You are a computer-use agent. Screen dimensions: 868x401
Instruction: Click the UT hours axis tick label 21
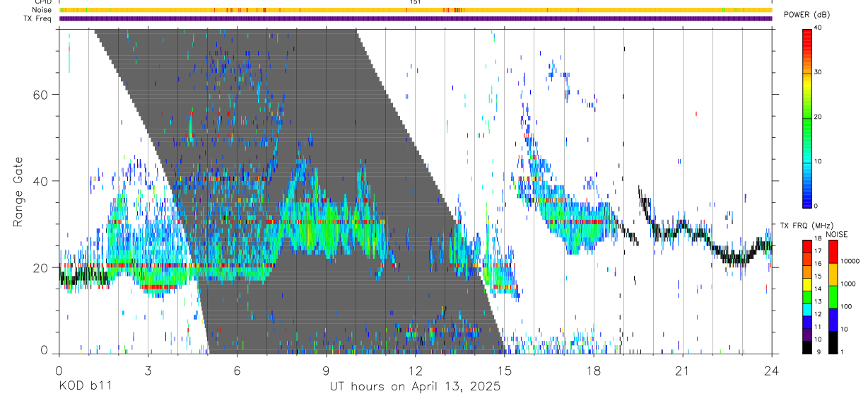[x=683, y=370]
